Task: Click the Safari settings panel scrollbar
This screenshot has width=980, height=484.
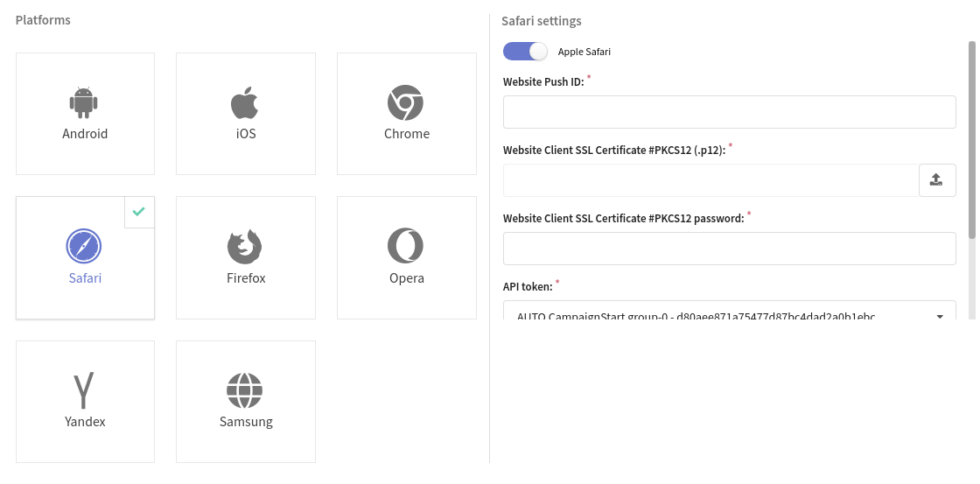Action: pos(972,139)
